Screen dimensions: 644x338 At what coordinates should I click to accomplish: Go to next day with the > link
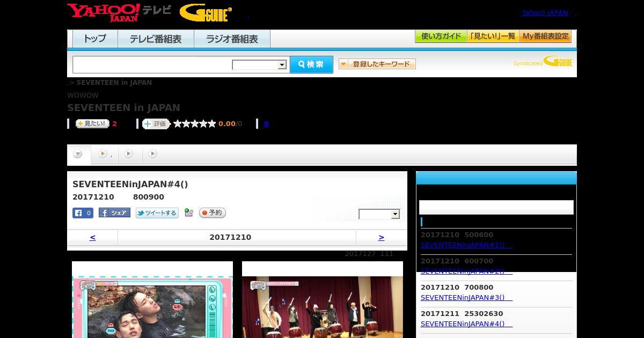(381, 237)
